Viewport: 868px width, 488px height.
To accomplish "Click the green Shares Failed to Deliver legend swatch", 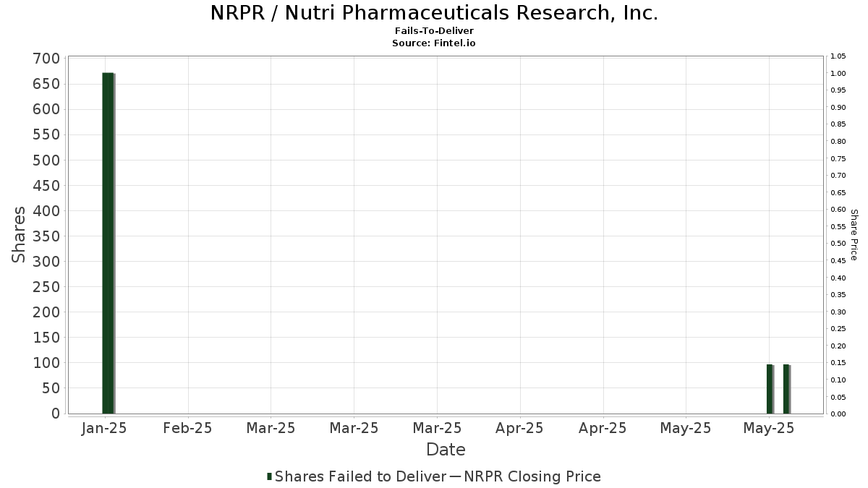I will [270, 476].
